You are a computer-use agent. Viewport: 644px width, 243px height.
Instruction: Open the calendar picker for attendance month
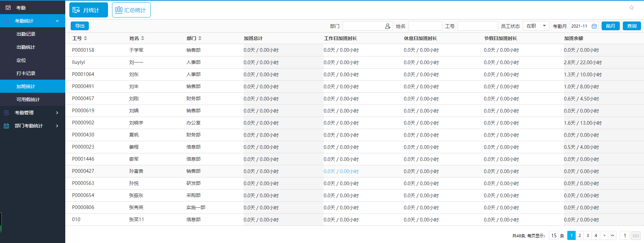pyautogui.click(x=594, y=26)
